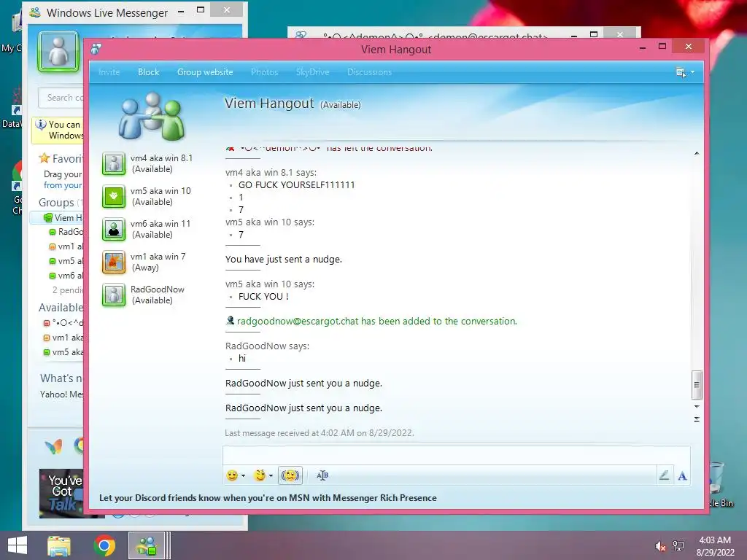The height and width of the screenshot is (560, 747).
Task: Expand the emoticon dropdown arrow
Action: tap(243, 475)
